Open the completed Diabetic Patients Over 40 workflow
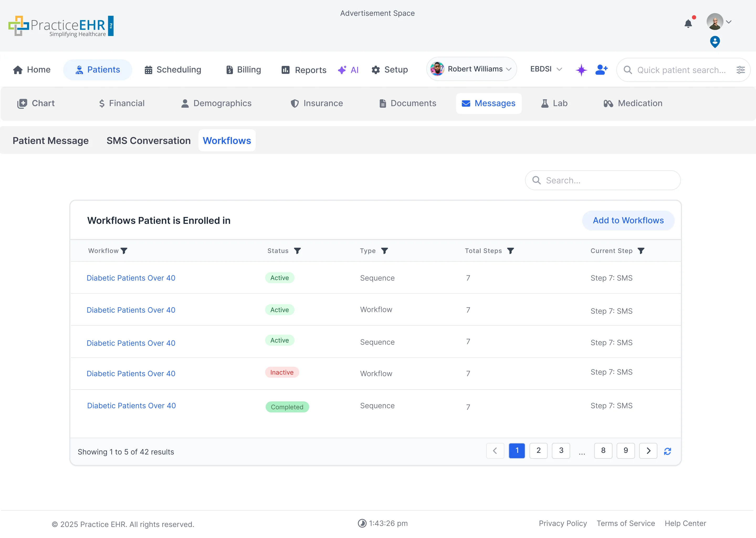 pyautogui.click(x=131, y=406)
